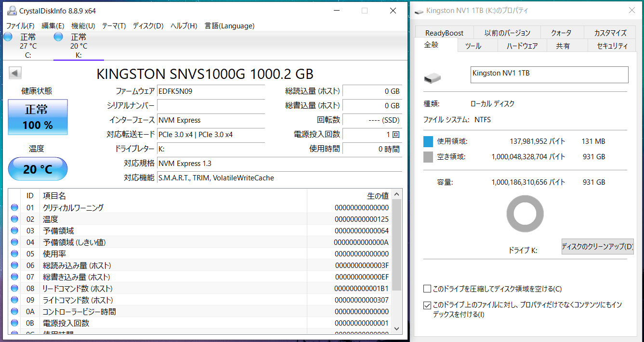This screenshot has height=342, width=644.
Task: Switch to the クォータ tab
Action: click(x=561, y=33)
